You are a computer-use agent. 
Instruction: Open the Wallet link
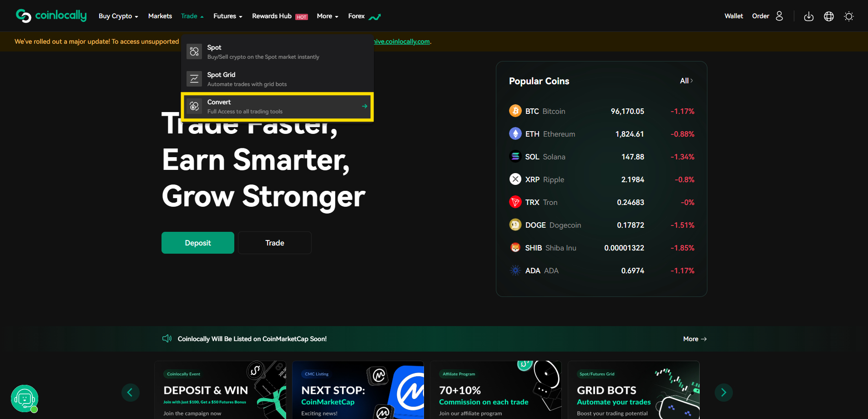click(734, 16)
